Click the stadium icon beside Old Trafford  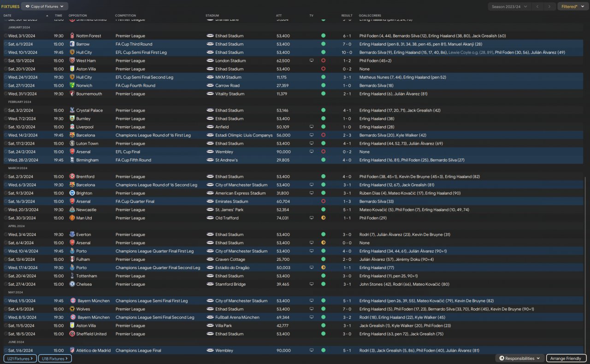pyautogui.click(x=210, y=218)
